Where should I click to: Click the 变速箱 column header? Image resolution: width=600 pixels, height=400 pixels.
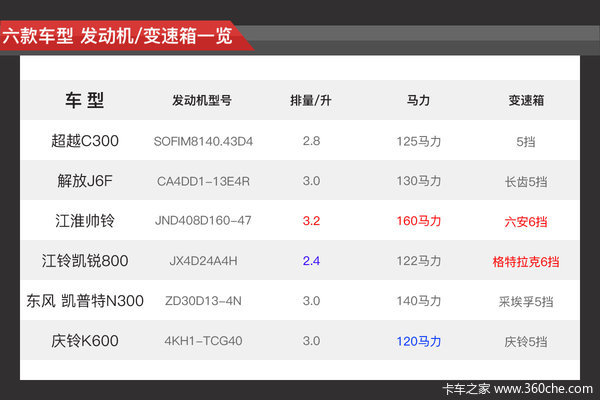(525, 101)
